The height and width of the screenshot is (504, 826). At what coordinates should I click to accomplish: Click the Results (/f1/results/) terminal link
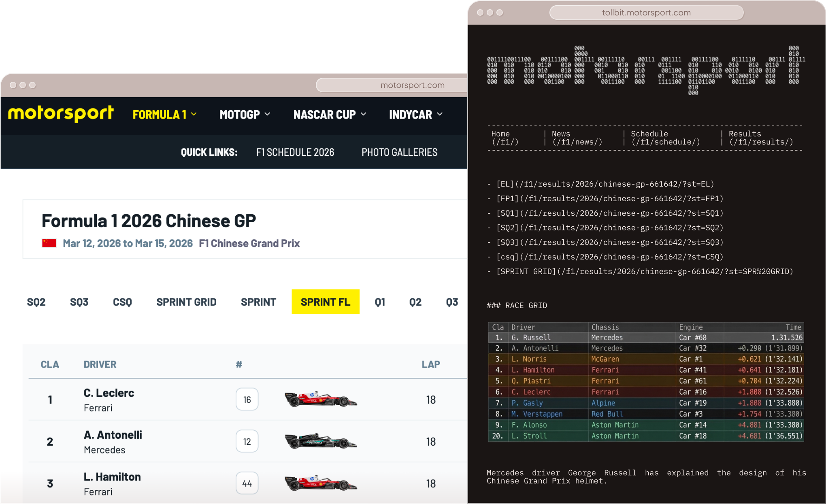pos(761,138)
